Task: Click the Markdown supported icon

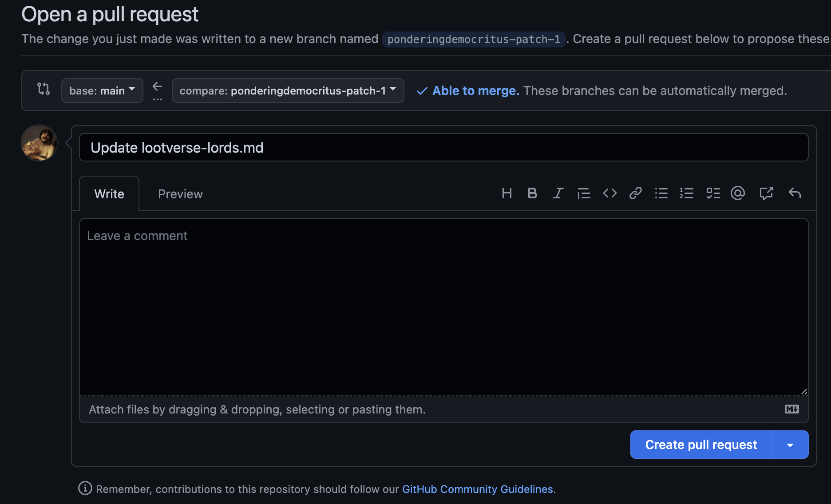Action: [792, 409]
